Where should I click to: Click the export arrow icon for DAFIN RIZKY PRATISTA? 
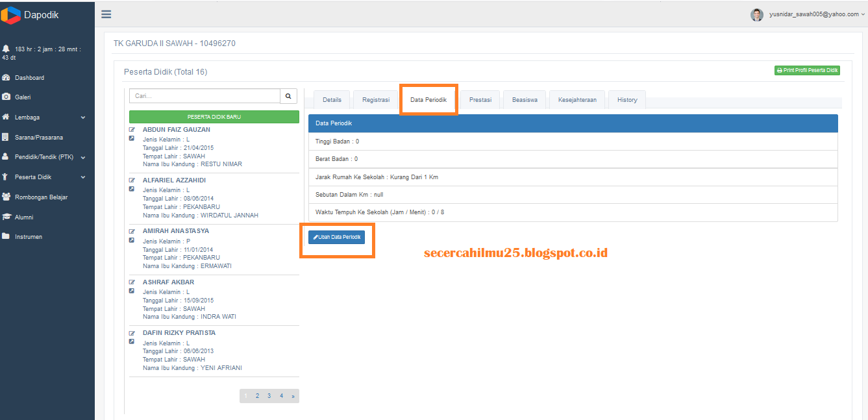tap(132, 341)
